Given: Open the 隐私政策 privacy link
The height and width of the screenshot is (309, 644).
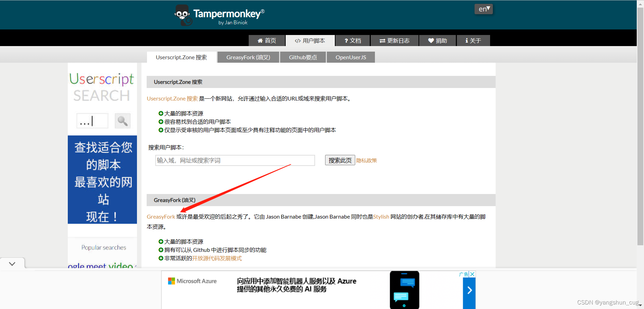Looking at the screenshot, I should (x=367, y=161).
